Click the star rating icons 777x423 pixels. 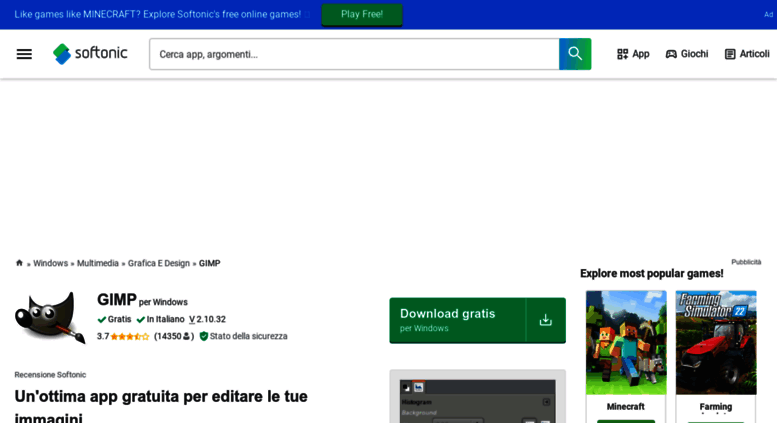click(130, 336)
